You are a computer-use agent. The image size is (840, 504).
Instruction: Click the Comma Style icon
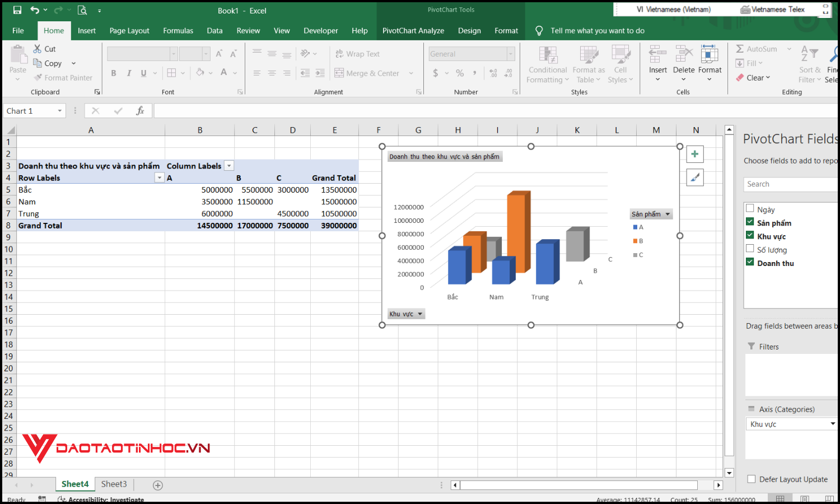(474, 73)
